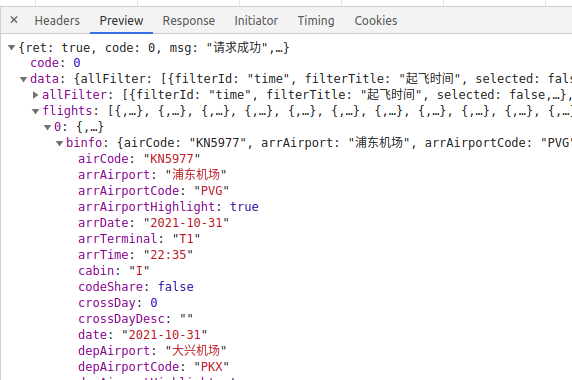This screenshot has height=380, width=572.
Task: Open the Timing tab
Action: (x=316, y=21)
